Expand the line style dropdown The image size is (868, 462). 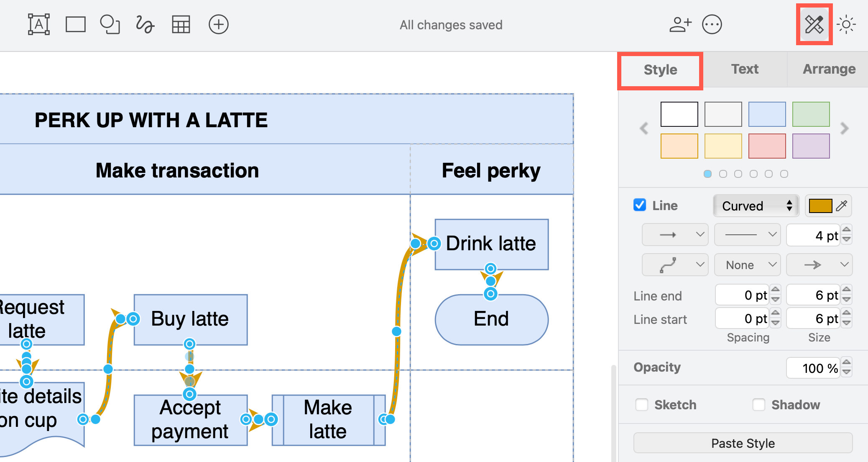pos(746,234)
